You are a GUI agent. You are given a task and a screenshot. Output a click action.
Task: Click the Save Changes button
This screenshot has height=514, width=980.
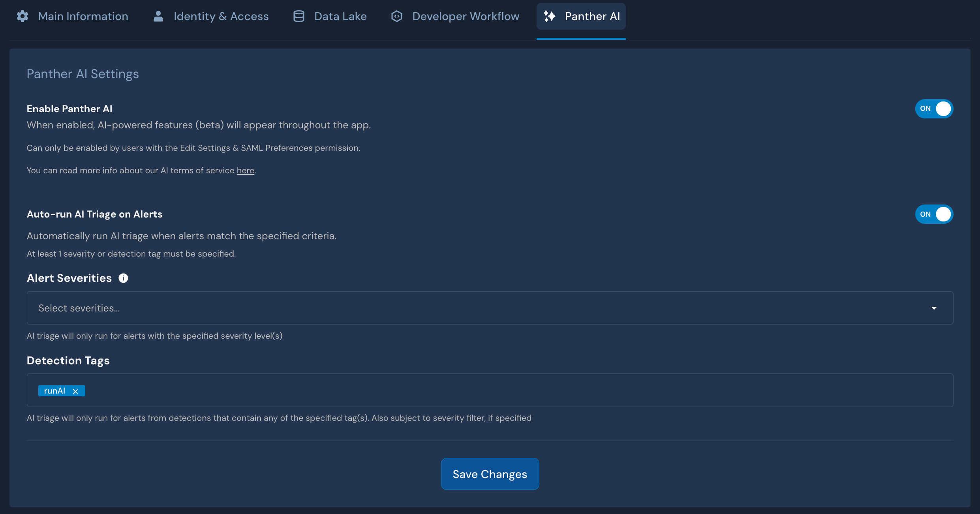pos(490,474)
